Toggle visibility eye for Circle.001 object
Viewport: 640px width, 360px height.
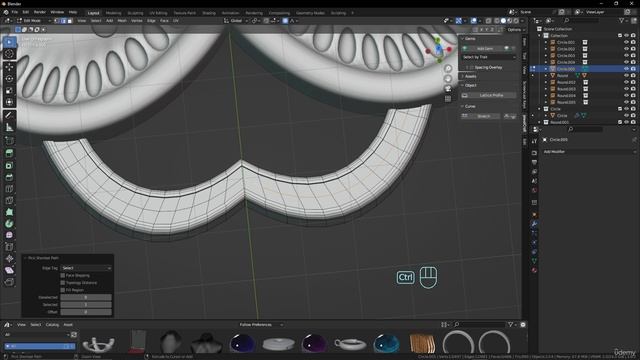(626, 42)
